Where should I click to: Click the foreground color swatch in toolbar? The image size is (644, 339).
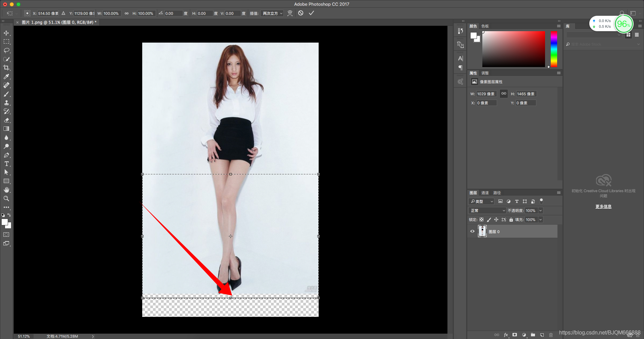pos(4,222)
